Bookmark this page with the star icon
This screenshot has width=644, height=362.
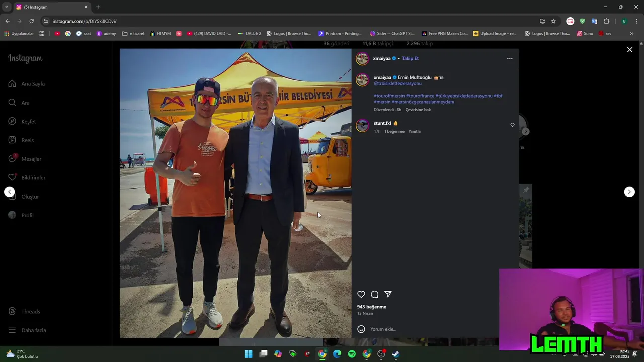[x=553, y=21]
